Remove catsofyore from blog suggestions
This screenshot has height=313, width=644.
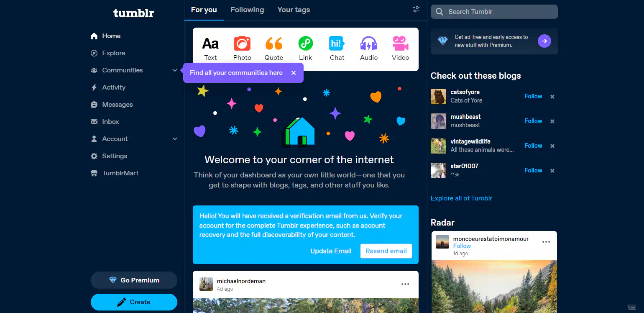(x=552, y=96)
